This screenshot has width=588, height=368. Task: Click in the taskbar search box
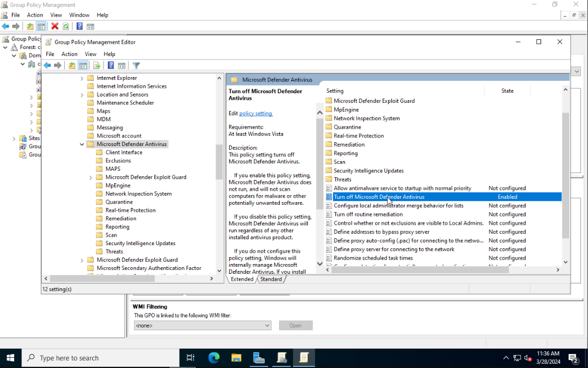coord(101,358)
